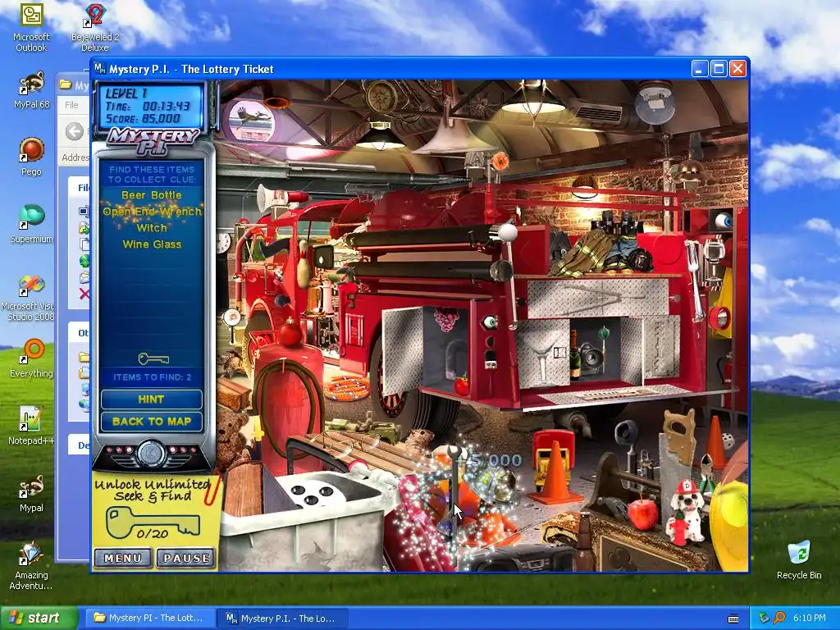This screenshot has width=840, height=630.
Task: Open the Pego desktop shortcut
Action: pyautogui.click(x=31, y=157)
